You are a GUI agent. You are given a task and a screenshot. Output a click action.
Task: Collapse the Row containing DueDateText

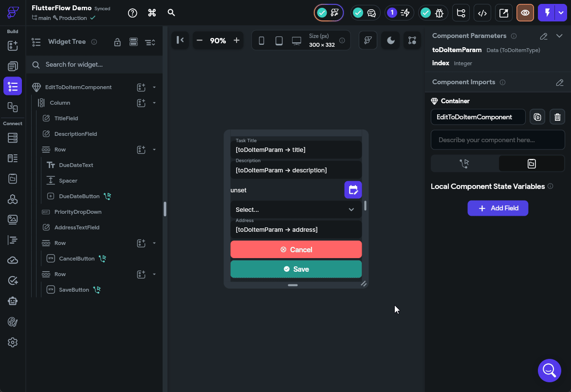[x=154, y=149]
